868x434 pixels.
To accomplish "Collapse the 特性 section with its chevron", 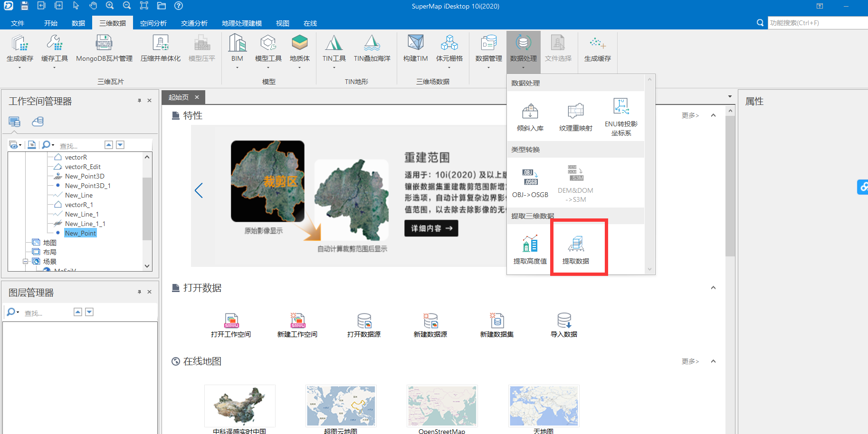I will click(x=713, y=115).
